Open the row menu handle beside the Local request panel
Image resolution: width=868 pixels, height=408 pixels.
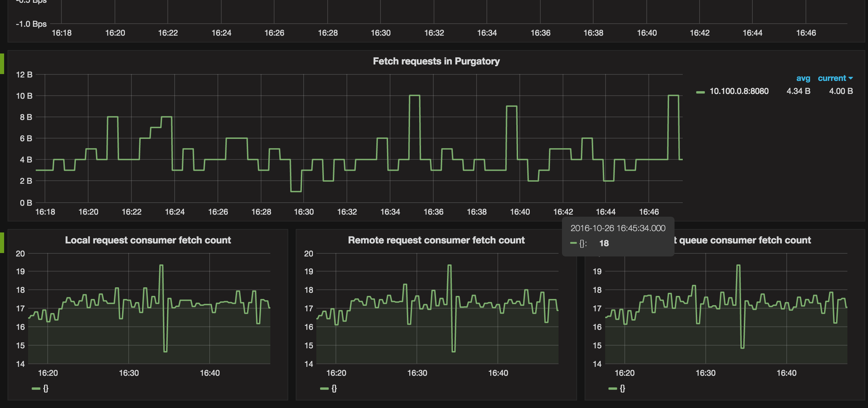click(x=2, y=243)
